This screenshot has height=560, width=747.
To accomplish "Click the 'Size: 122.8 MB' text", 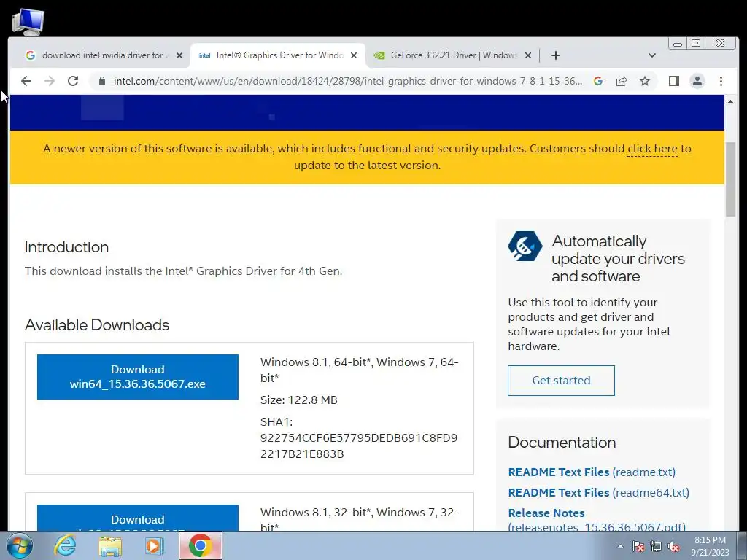I will tap(298, 400).
